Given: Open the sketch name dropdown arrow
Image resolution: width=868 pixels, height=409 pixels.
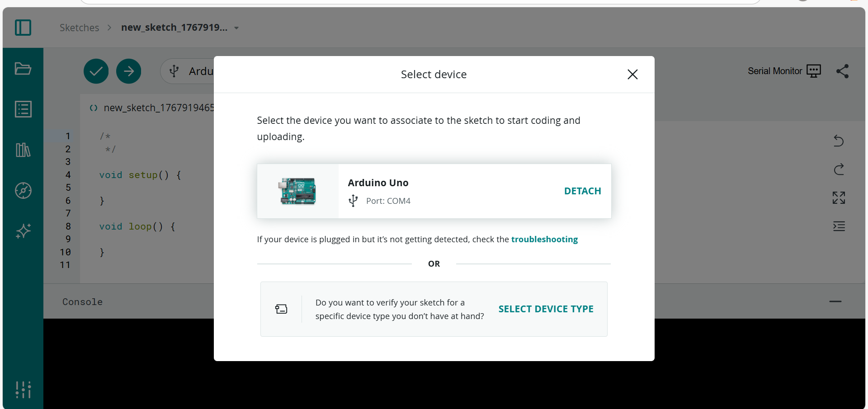Looking at the screenshot, I should point(236,28).
